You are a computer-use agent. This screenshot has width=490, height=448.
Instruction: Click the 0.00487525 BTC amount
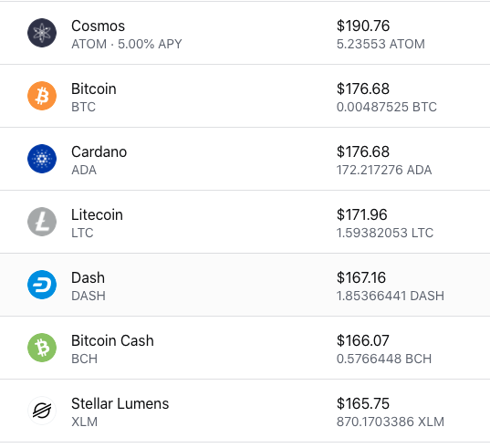[x=387, y=107]
